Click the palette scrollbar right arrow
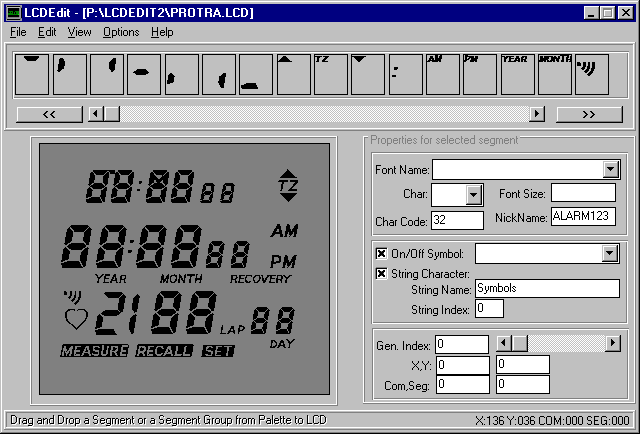The width and height of the screenshot is (640, 434). pos(537,114)
